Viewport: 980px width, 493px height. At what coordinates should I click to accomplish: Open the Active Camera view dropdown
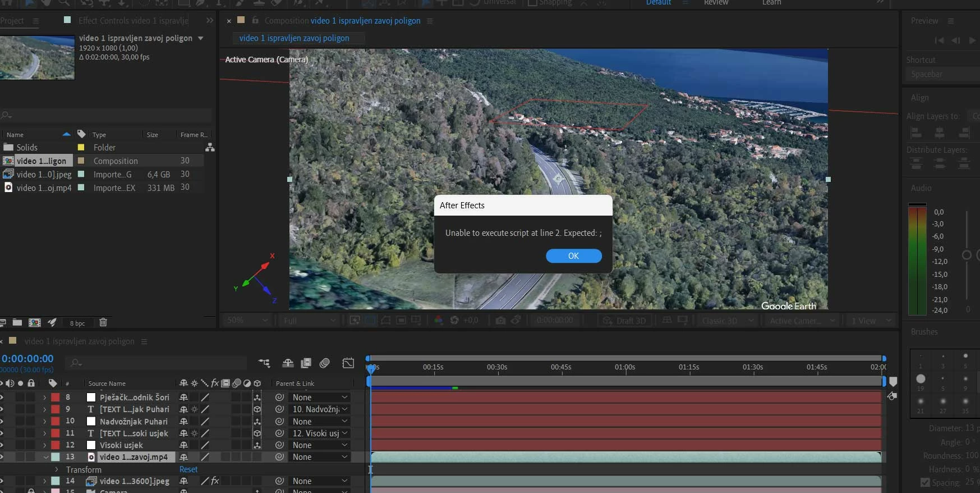(x=801, y=320)
